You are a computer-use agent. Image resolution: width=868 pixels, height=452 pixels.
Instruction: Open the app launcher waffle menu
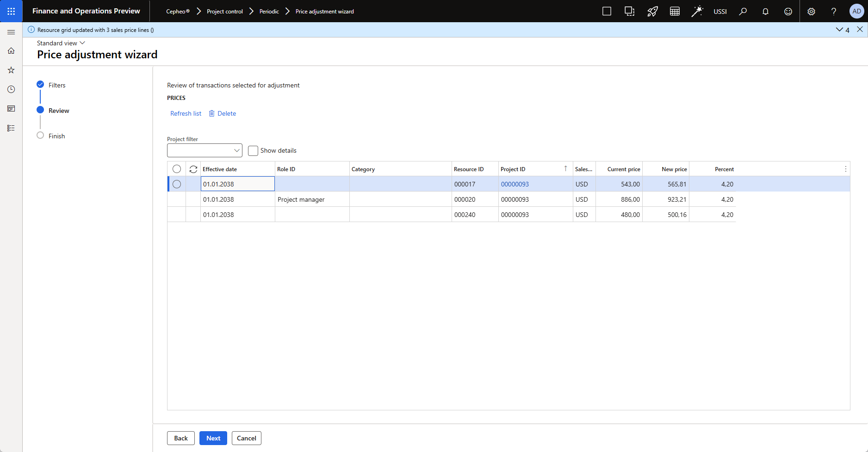(x=11, y=11)
